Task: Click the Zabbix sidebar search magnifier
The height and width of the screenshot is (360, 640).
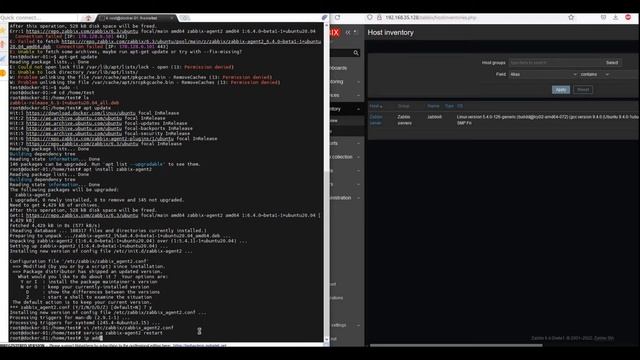Action: coord(356,53)
